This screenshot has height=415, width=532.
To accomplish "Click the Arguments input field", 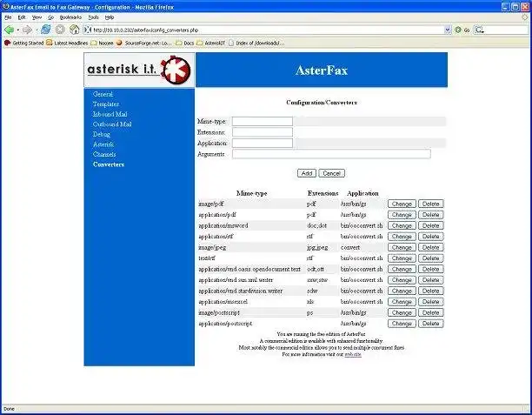I will point(331,154).
